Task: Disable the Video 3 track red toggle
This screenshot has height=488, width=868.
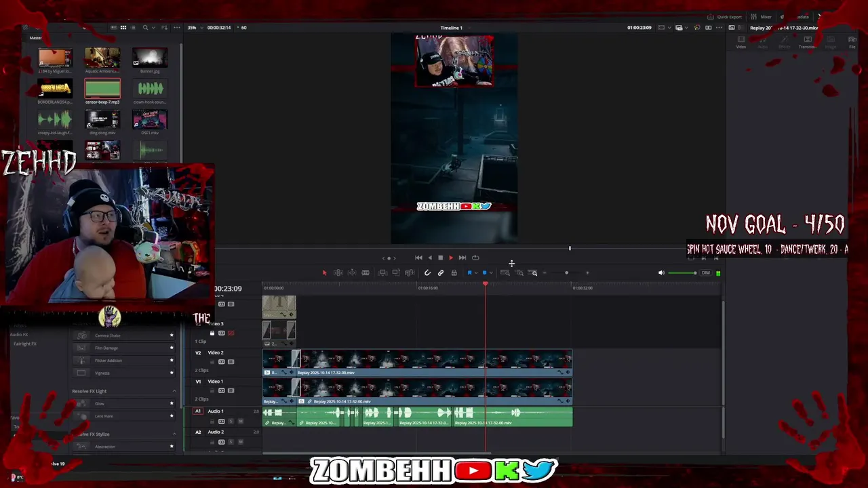Action: point(231,333)
